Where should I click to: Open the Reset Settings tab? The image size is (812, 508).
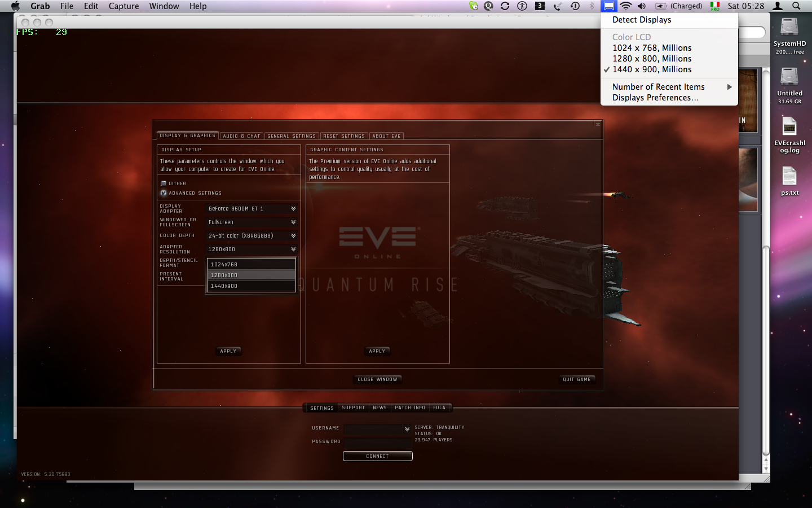[344, 136]
